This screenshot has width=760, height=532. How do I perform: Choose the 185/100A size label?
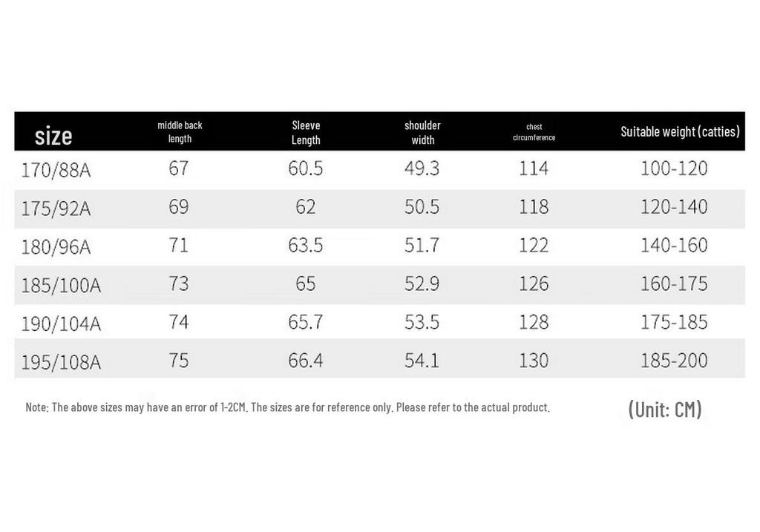61,286
